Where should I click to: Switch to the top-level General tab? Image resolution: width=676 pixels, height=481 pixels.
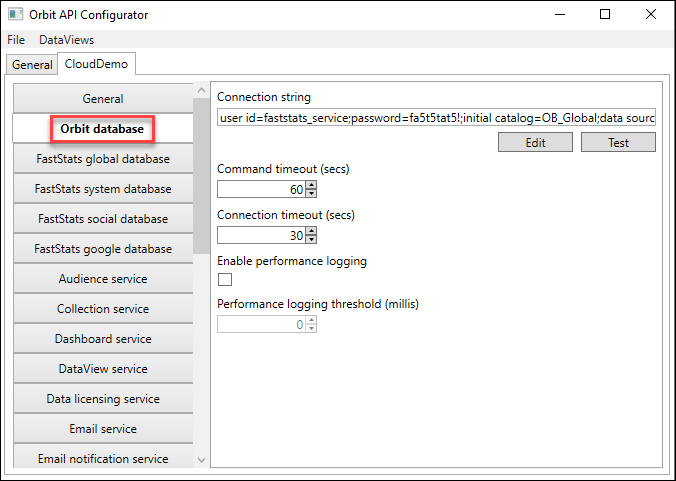click(32, 65)
